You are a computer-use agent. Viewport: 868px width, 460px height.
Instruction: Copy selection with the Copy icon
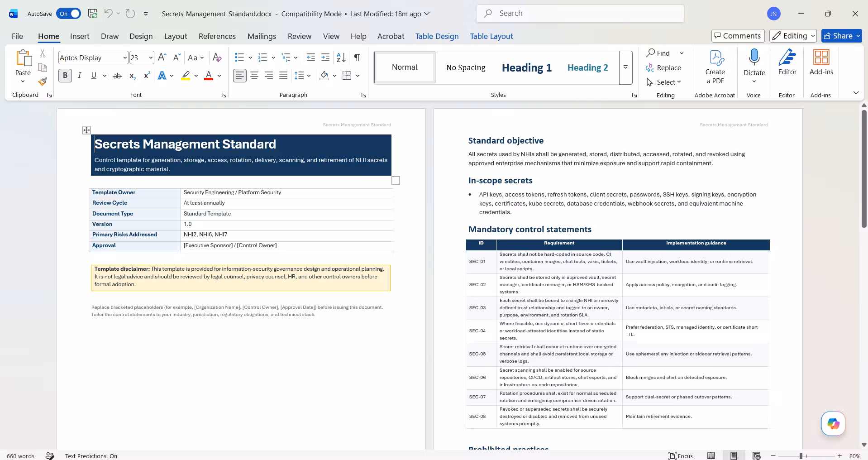tap(43, 67)
